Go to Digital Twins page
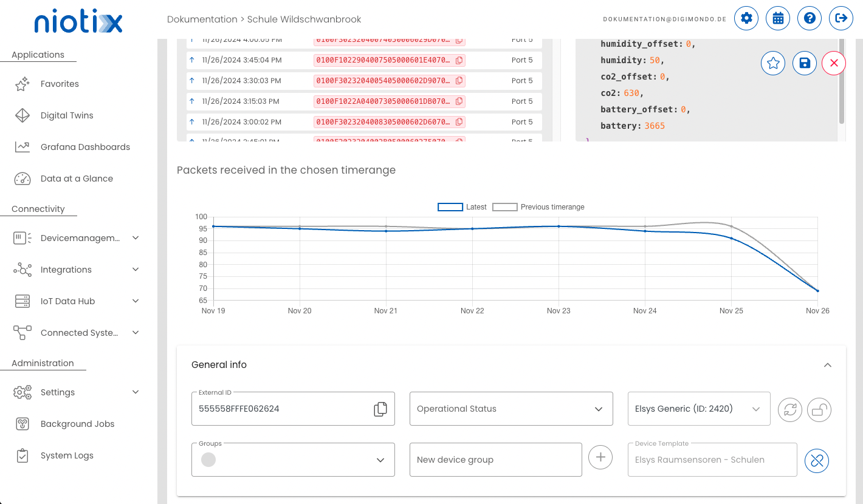The width and height of the screenshot is (863, 504). pyautogui.click(x=67, y=115)
